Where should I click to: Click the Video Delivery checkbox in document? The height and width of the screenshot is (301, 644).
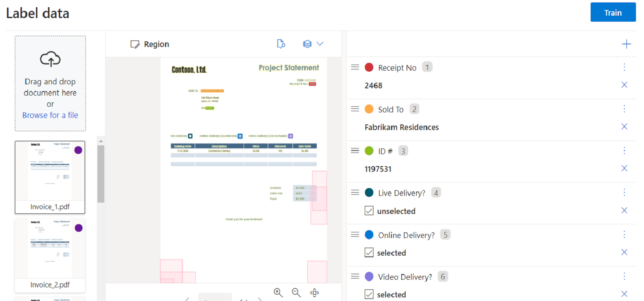click(291, 136)
